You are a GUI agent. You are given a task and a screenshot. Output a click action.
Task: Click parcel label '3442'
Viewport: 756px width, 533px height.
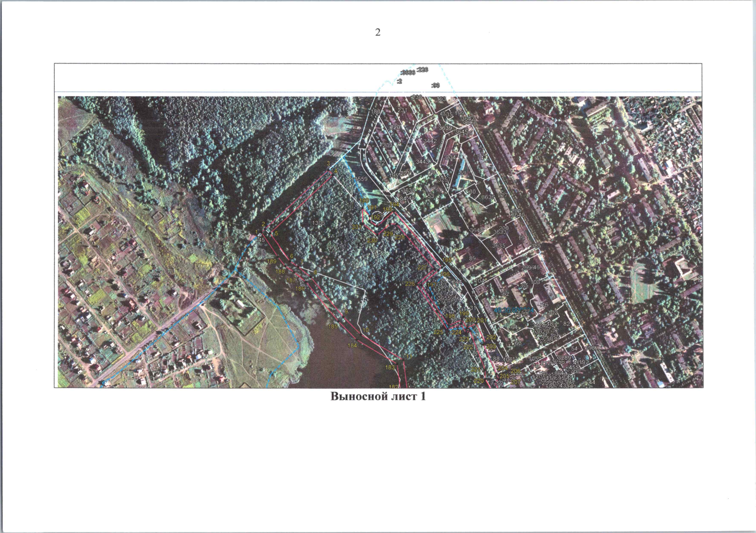coord(430,141)
